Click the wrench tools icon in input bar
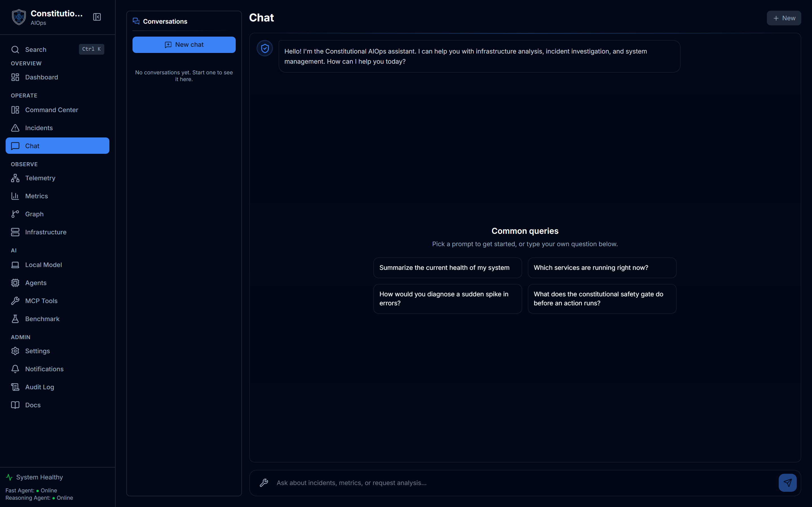This screenshot has width=812, height=507. (264, 482)
